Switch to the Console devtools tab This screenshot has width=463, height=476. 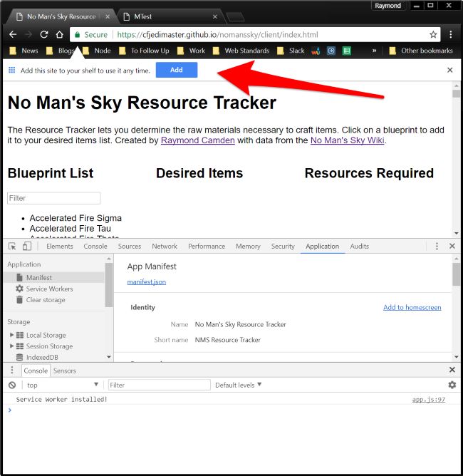pos(95,247)
